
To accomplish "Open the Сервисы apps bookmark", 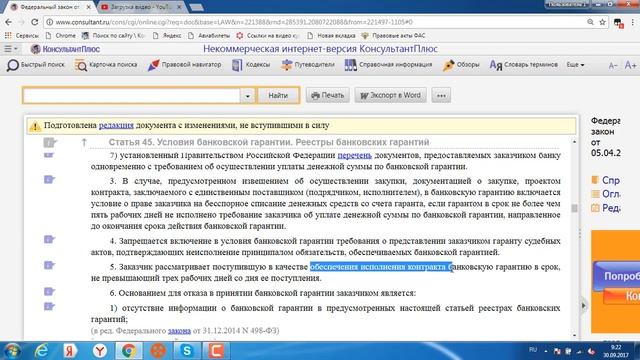I will tap(22, 36).
